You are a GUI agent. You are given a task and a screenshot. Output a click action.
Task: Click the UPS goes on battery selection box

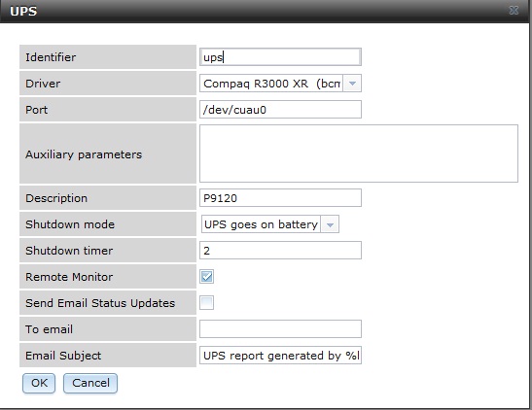[270, 224]
